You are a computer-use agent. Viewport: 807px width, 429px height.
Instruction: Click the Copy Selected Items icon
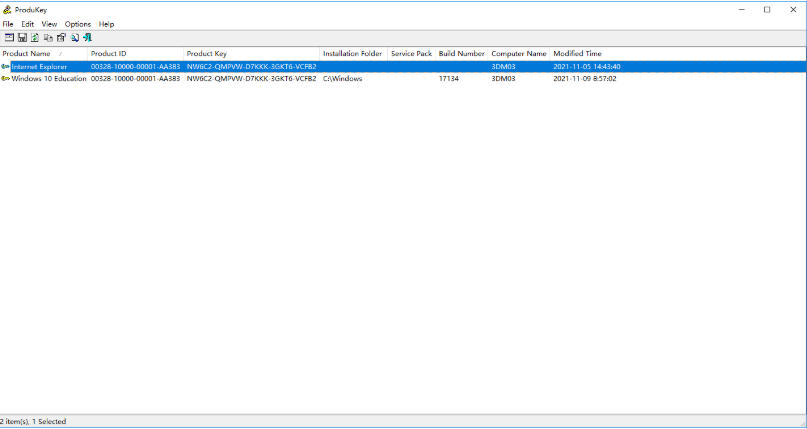(48, 37)
